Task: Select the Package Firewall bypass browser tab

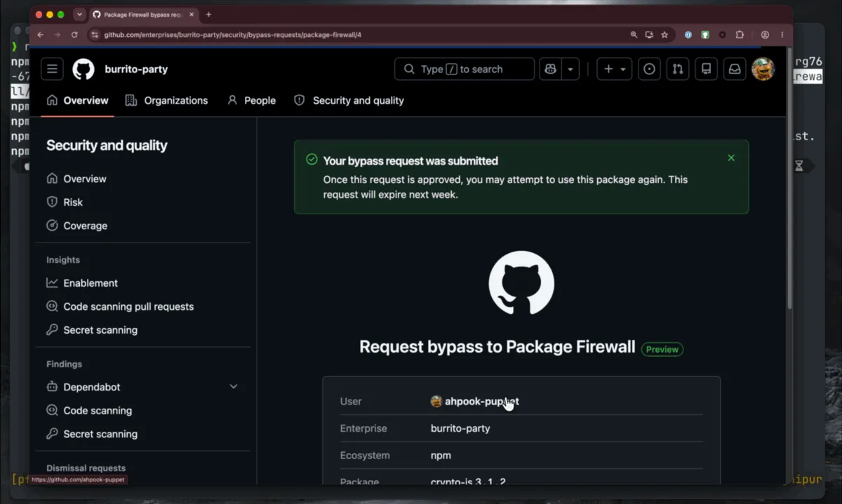Action: (x=143, y=14)
